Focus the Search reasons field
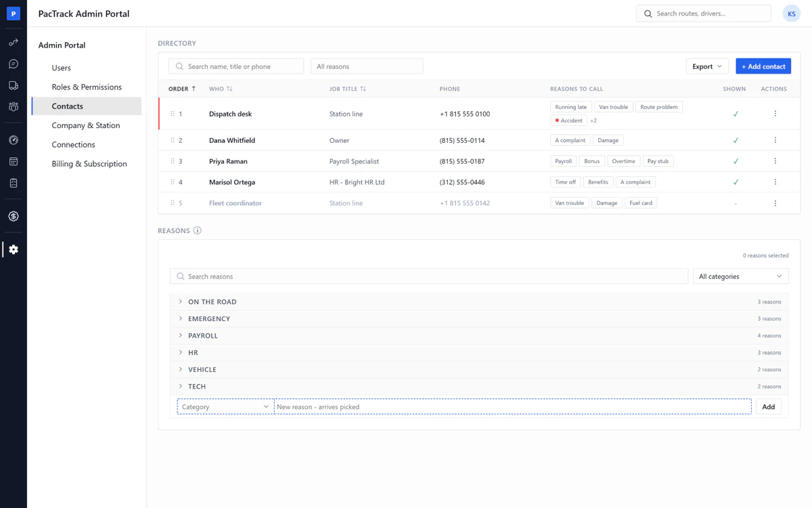Viewport: 812px width, 508px height. tap(429, 276)
